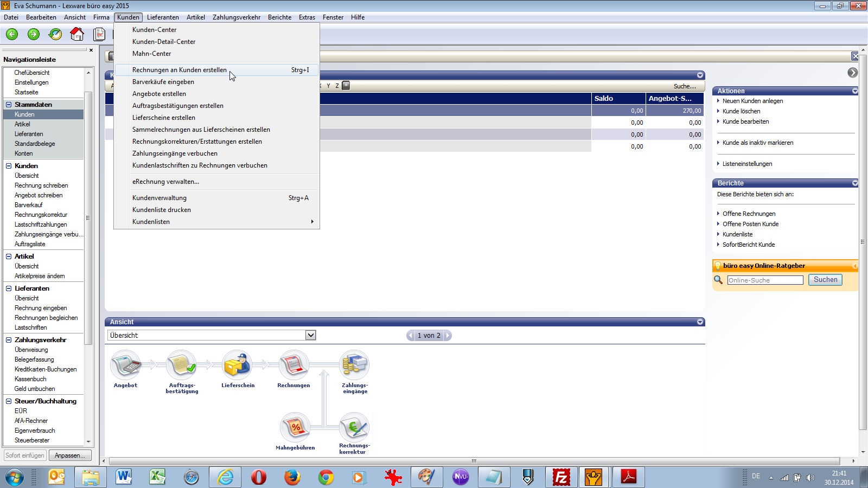Select Kundenverwaltung menu entry
868x488 pixels.
[x=216, y=198]
